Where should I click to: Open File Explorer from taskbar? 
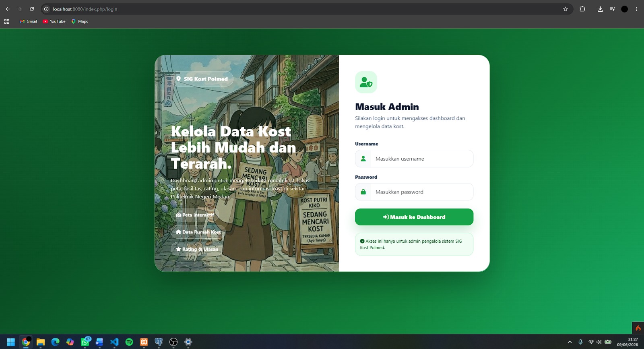pyautogui.click(x=40, y=342)
